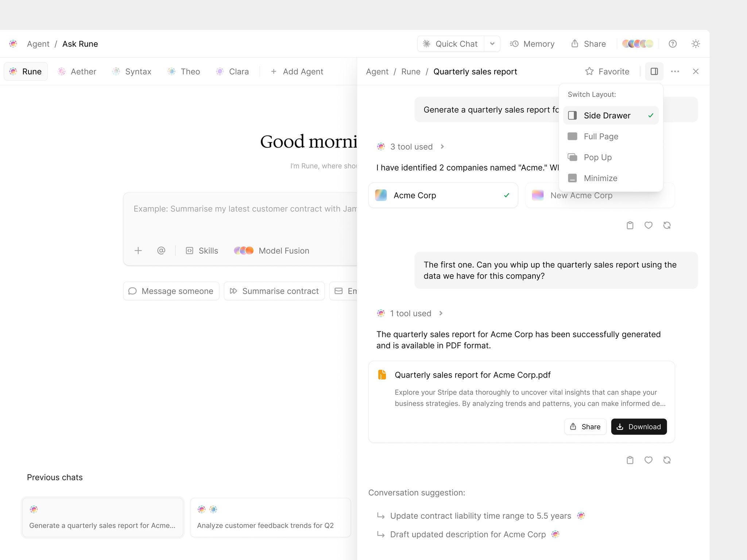Screen dimensions: 747x560
Task: Mark chat as Favorite with star
Action: click(x=607, y=71)
